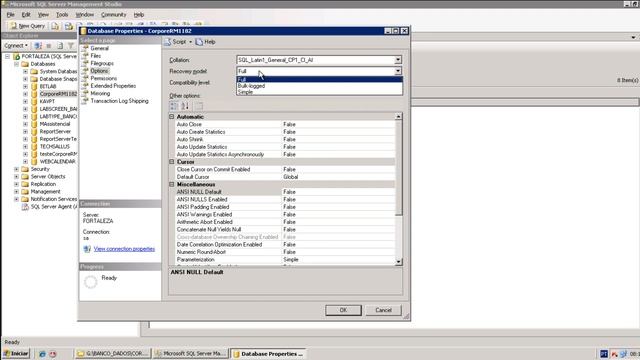Collapse the Databases folder node

coord(16,64)
